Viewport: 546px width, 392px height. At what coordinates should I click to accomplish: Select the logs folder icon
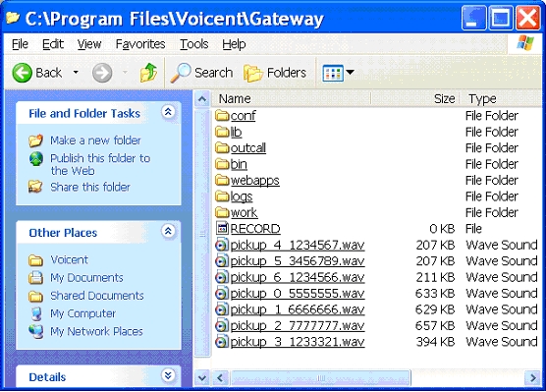pos(222,196)
